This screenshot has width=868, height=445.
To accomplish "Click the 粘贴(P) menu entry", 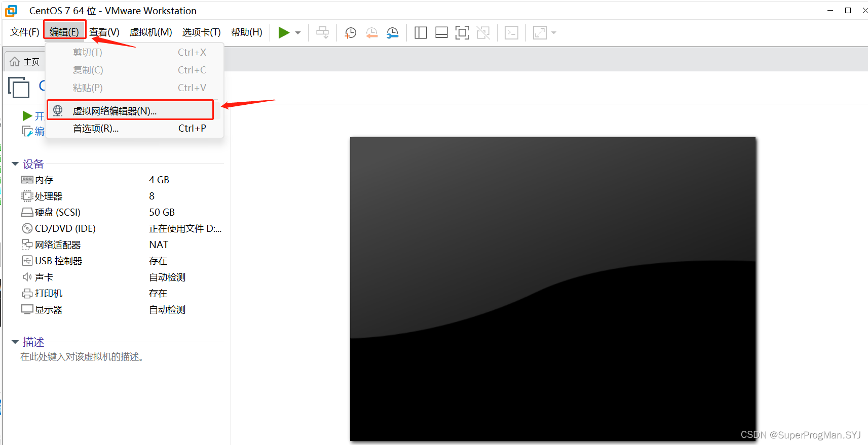I will (x=134, y=88).
